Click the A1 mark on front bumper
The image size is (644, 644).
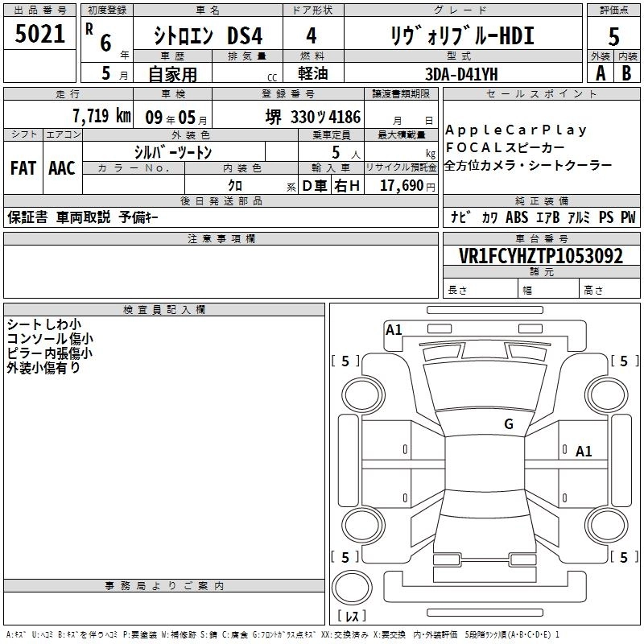pyautogui.click(x=394, y=330)
